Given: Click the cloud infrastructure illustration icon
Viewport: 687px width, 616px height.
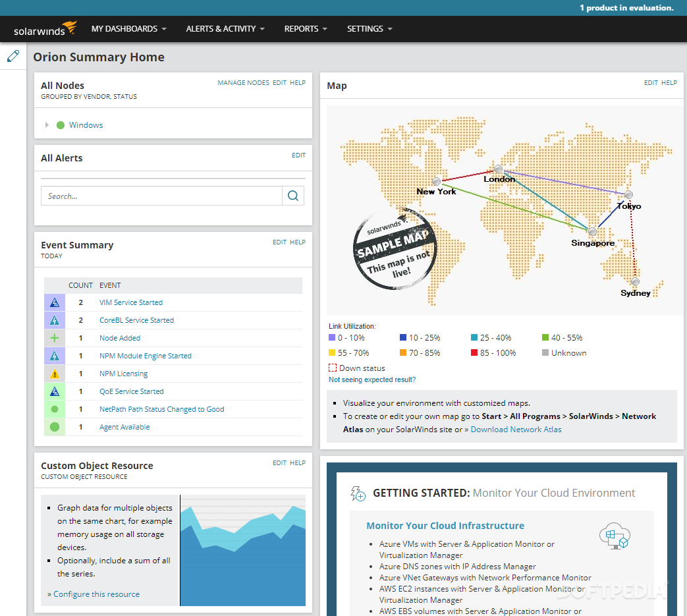Looking at the screenshot, I should (x=615, y=536).
